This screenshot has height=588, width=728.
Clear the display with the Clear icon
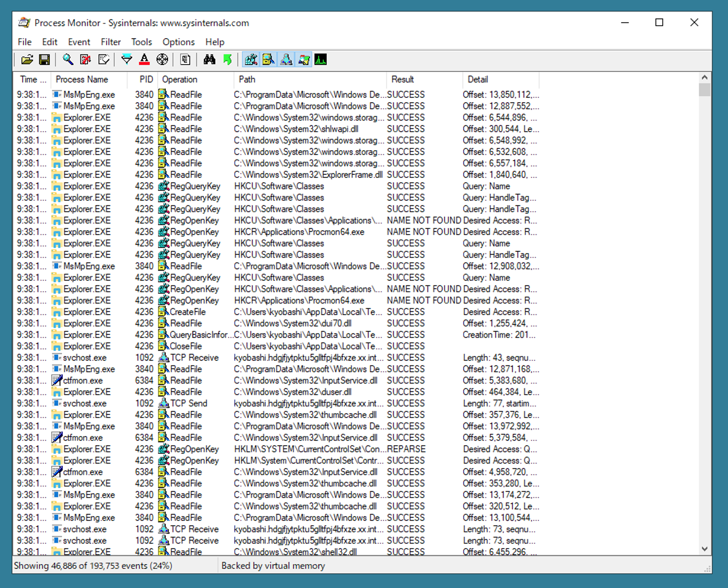click(x=104, y=59)
